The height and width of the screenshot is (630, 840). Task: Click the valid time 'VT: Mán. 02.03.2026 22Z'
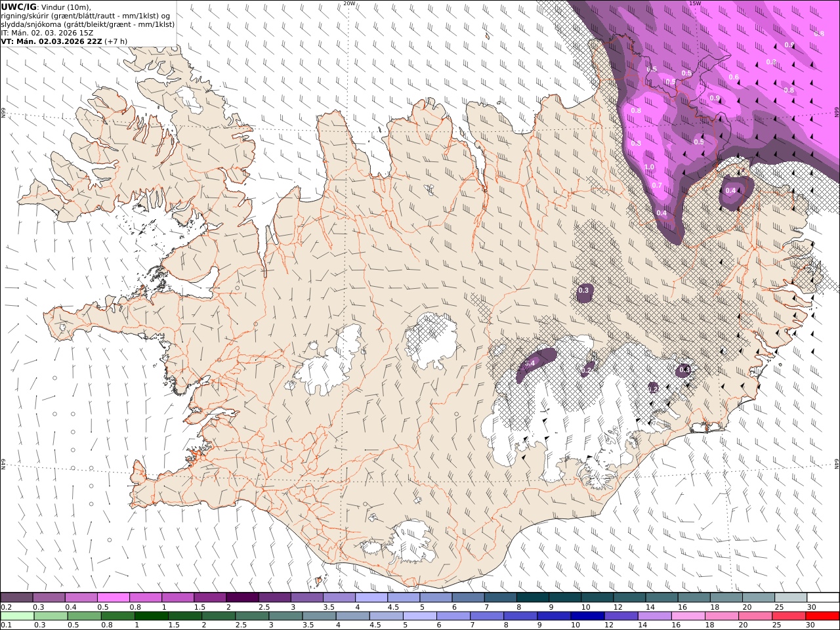pos(52,41)
